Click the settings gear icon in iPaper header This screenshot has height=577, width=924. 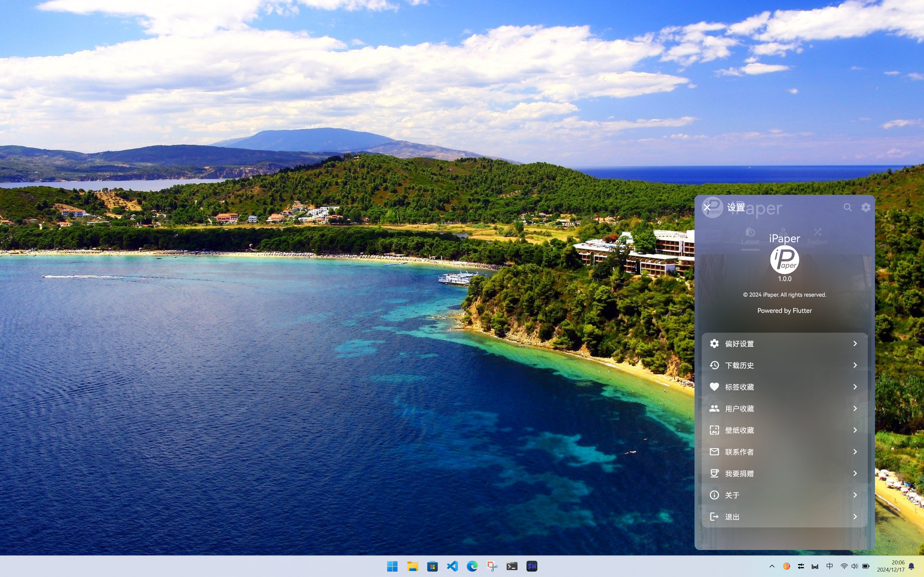pyautogui.click(x=866, y=207)
